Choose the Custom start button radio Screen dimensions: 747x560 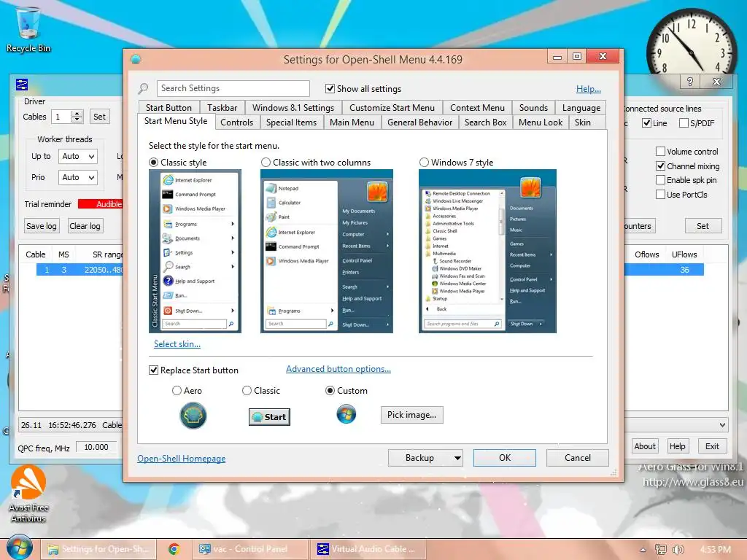(330, 391)
